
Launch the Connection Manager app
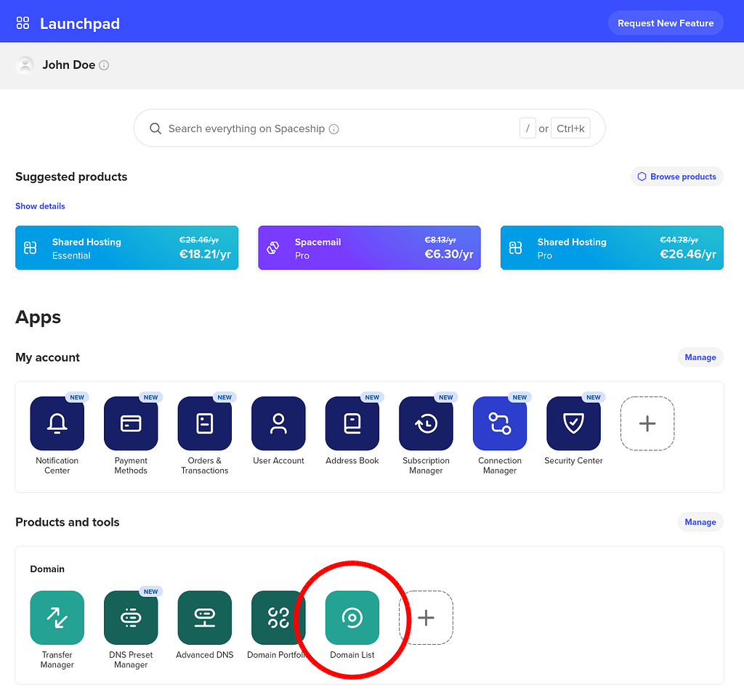(500, 423)
